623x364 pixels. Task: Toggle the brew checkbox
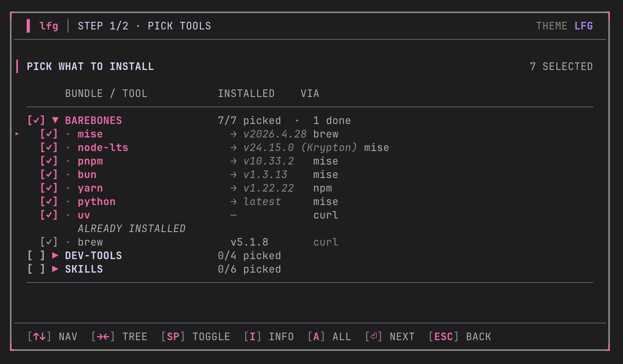(49, 242)
